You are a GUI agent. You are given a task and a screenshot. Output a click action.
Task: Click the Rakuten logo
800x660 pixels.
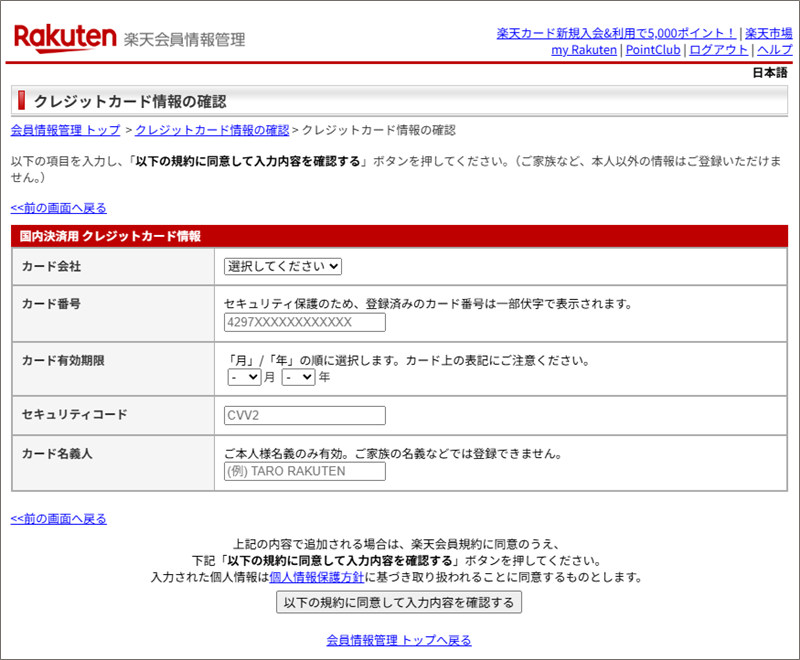[x=65, y=38]
